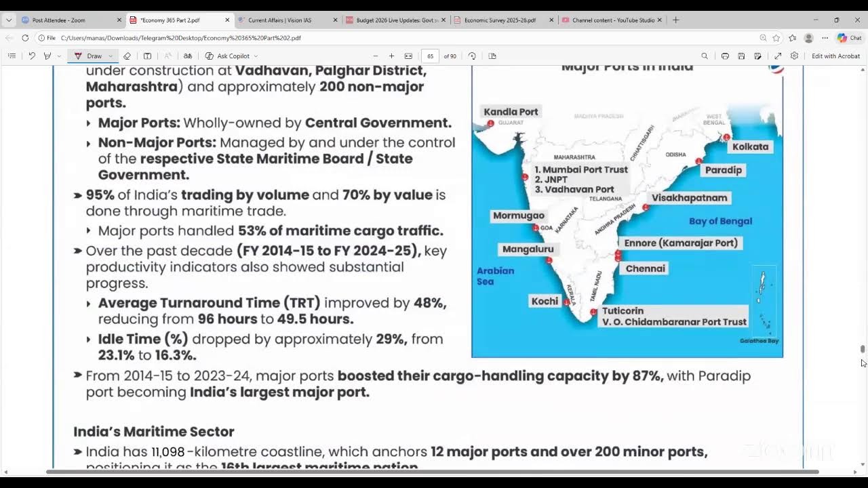868x488 pixels.
Task: Click the Ask Copilot button
Action: 228,56
